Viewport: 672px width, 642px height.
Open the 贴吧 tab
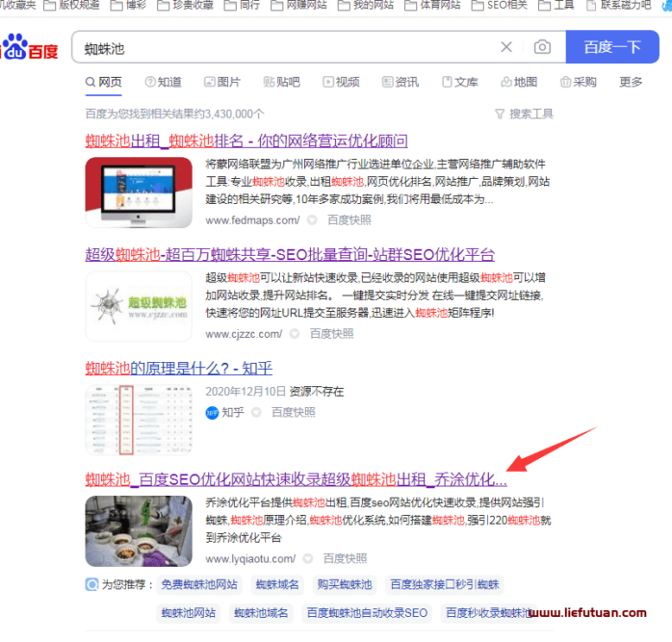[x=281, y=82]
